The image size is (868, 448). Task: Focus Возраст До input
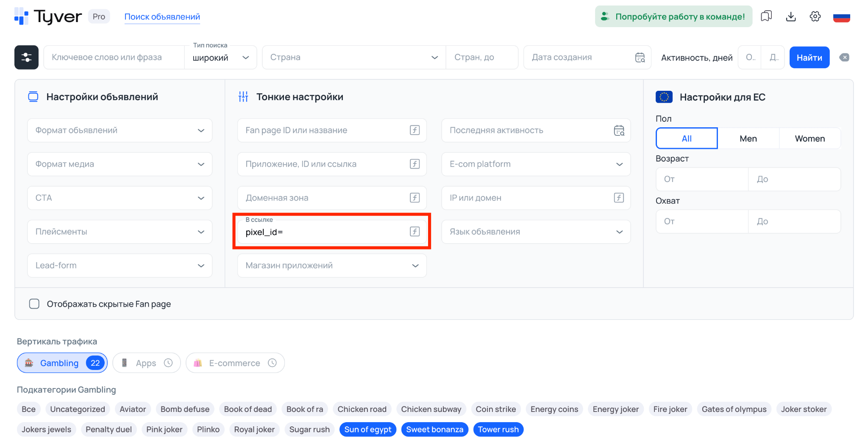coord(795,179)
